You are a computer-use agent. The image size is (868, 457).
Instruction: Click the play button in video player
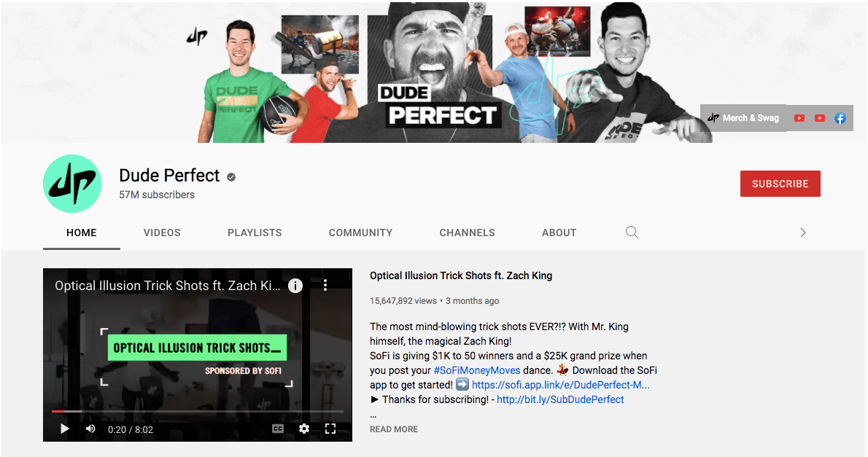[65, 429]
